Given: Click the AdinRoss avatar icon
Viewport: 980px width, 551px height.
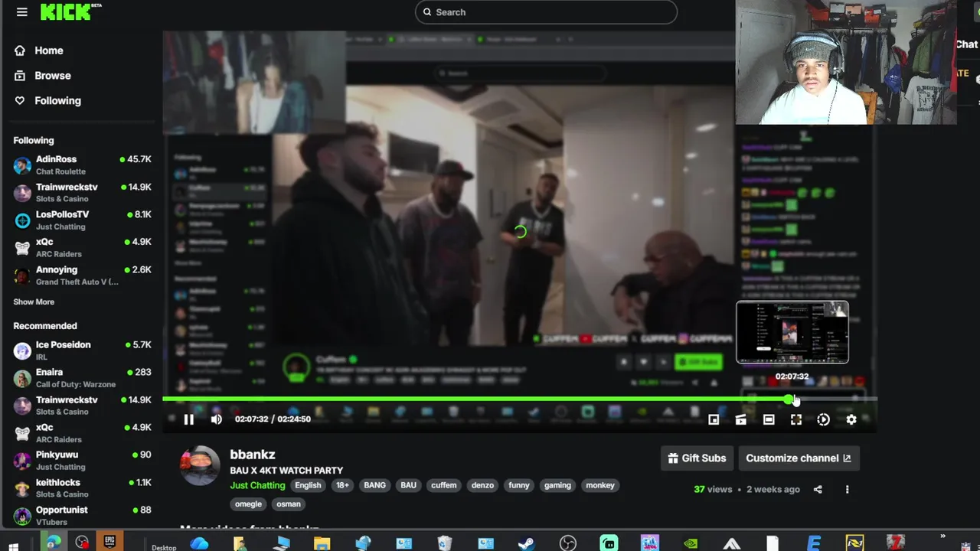Looking at the screenshot, I should pyautogui.click(x=22, y=165).
